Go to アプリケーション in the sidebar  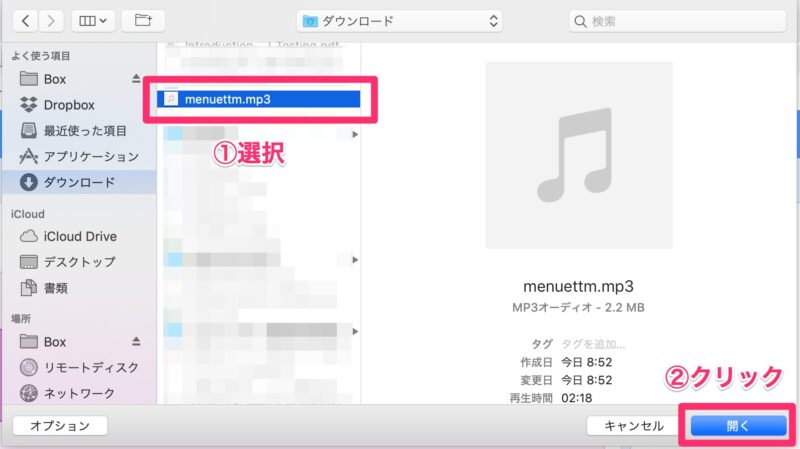point(90,157)
